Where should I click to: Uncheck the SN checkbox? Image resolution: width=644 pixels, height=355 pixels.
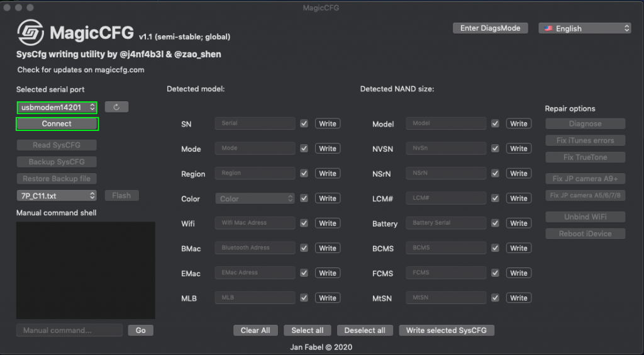point(304,123)
